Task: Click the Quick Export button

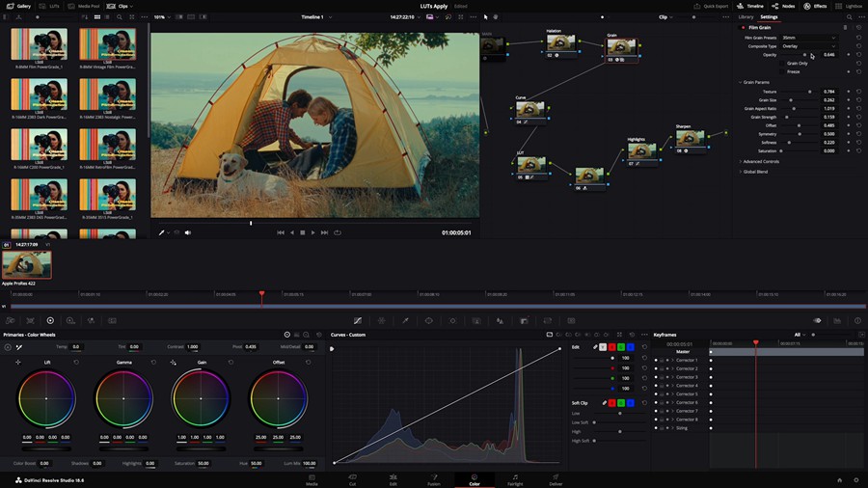Action: 712,6
